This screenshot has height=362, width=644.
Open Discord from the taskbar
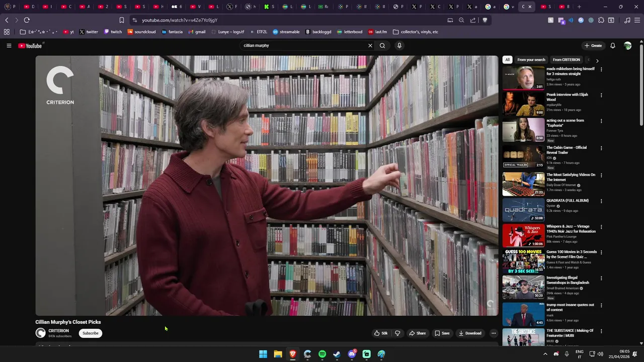click(352, 354)
